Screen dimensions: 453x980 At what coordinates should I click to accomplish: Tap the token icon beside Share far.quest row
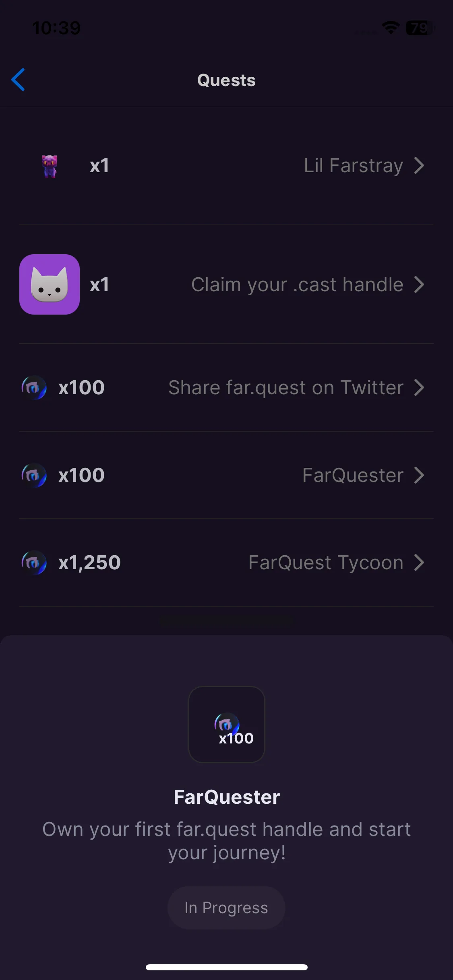click(x=34, y=387)
